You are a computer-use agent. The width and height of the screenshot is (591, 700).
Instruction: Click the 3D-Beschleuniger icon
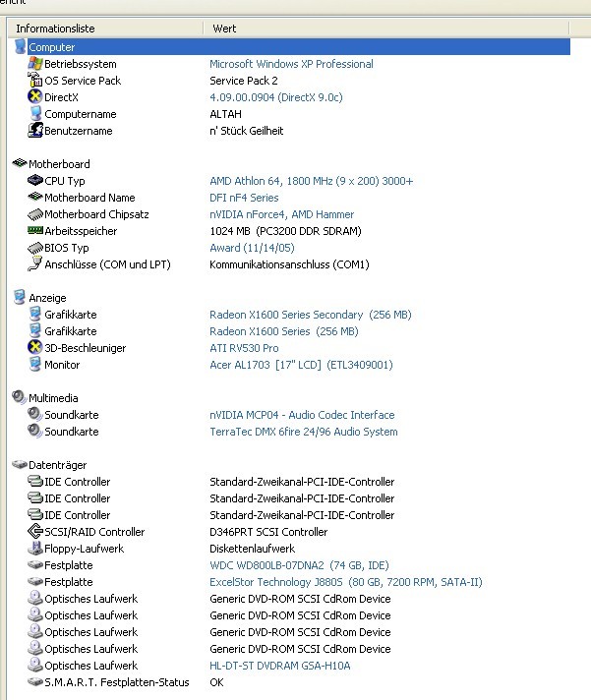pyautogui.click(x=35, y=347)
